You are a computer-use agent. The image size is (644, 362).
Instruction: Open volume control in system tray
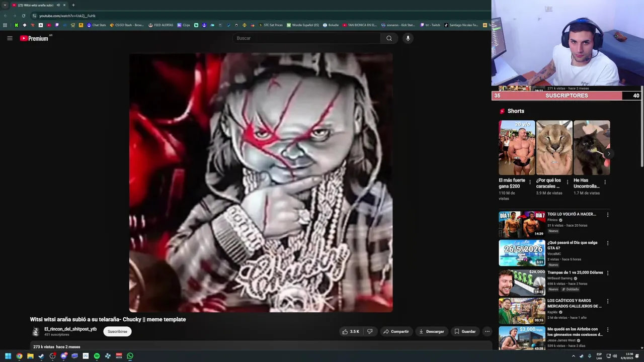[x=614, y=356]
